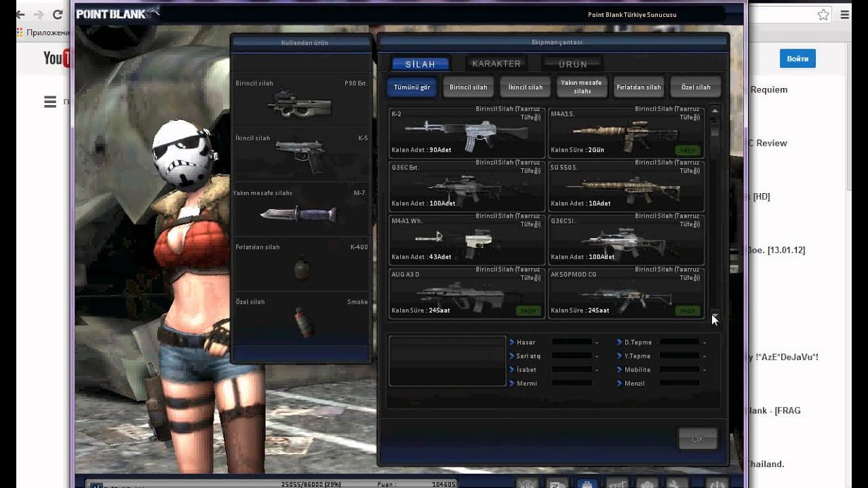Click the empty weapon preview box
Screen dimensions: 868x488
(448, 361)
